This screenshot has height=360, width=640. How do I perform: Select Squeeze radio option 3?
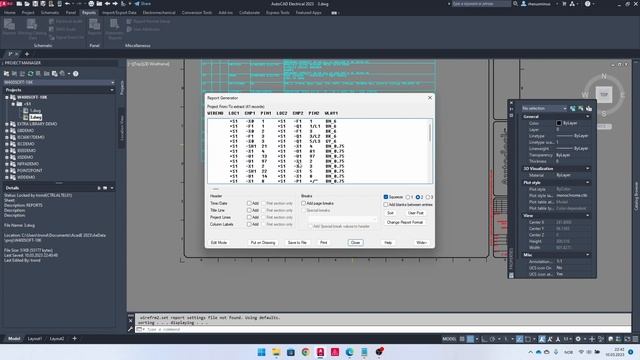428,197
